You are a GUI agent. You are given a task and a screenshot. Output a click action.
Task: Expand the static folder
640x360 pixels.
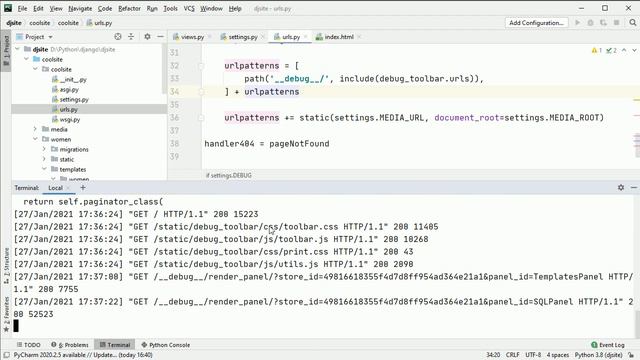44,159
